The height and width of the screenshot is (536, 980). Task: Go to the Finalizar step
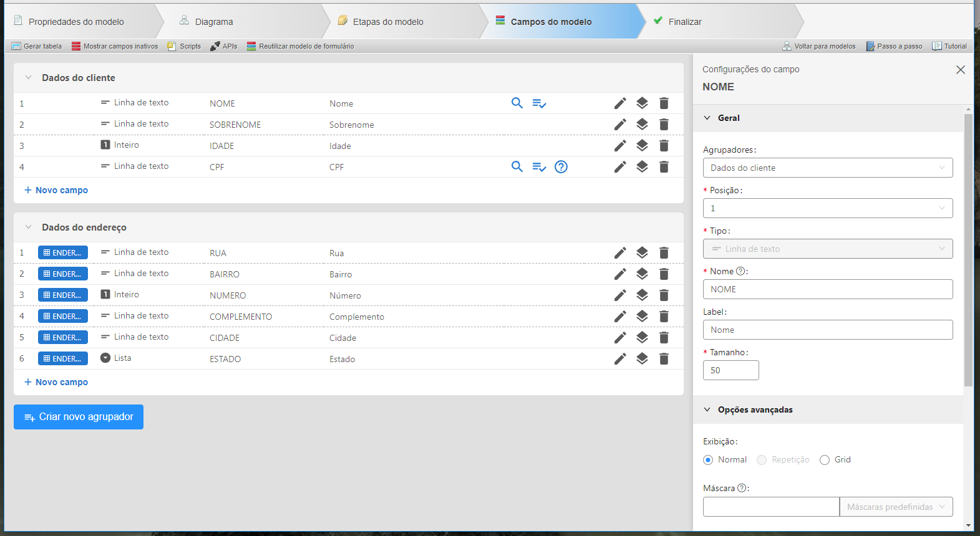point(685,22)
